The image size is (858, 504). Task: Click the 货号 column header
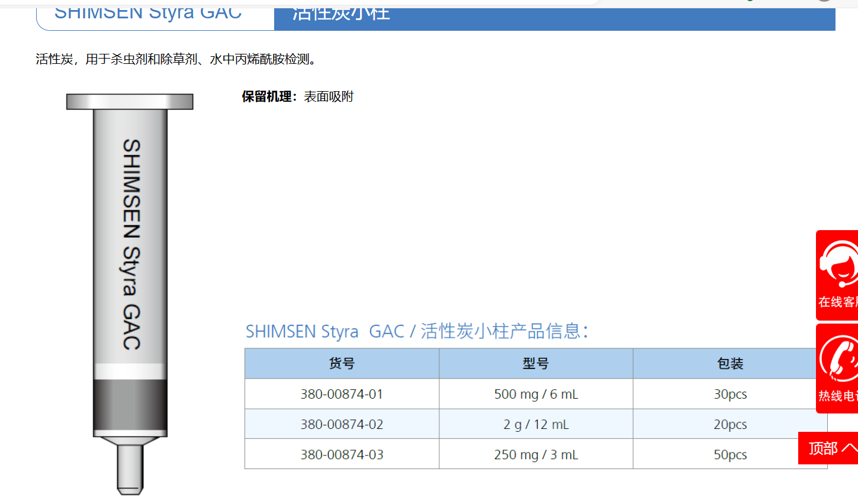point(342,364)
